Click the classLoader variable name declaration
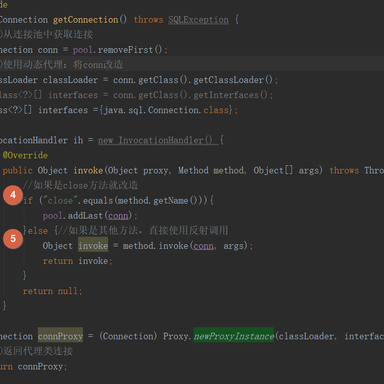 tap(70, 80)
